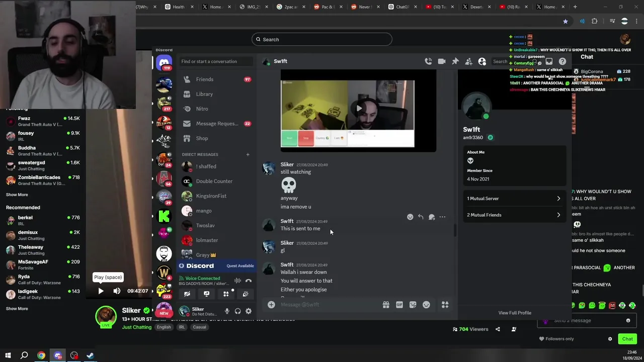Click the green Twitch Chat send button

coord(627,339)
